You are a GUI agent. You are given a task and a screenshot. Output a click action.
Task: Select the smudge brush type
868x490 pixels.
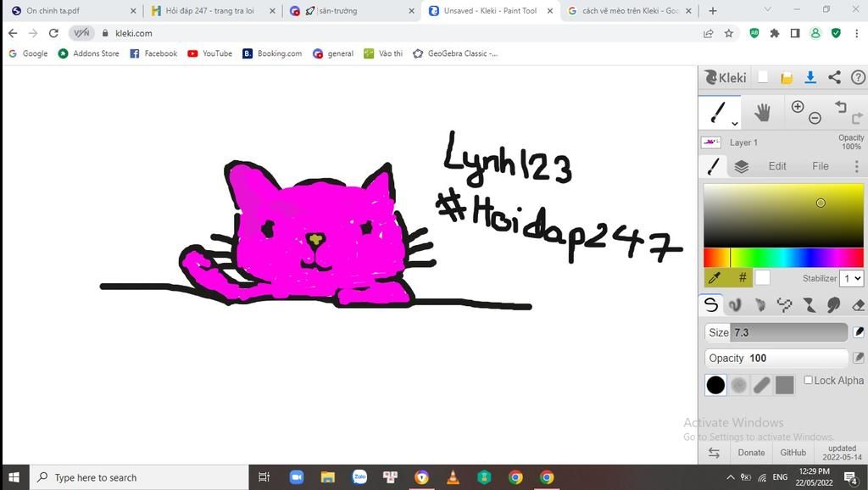(x=834, y=305)
